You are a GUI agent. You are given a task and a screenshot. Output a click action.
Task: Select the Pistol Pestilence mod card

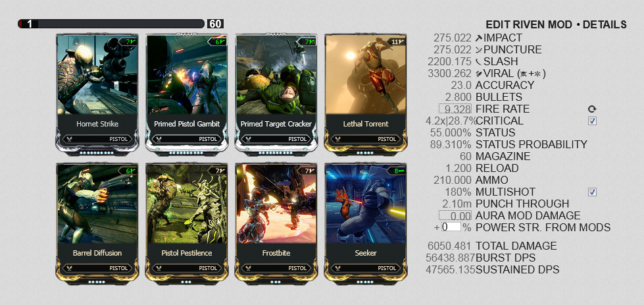coord(187,223)
